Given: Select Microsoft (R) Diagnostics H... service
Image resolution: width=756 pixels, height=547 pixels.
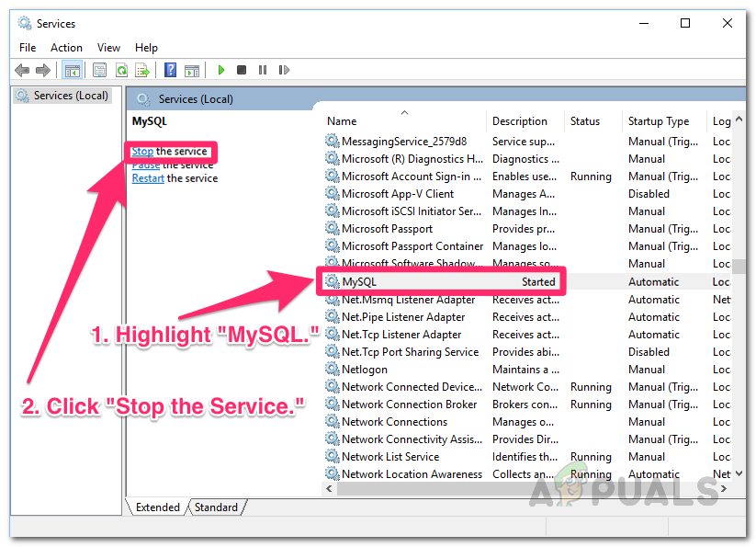Looking at the screenshot, I should tap(412, 159).
